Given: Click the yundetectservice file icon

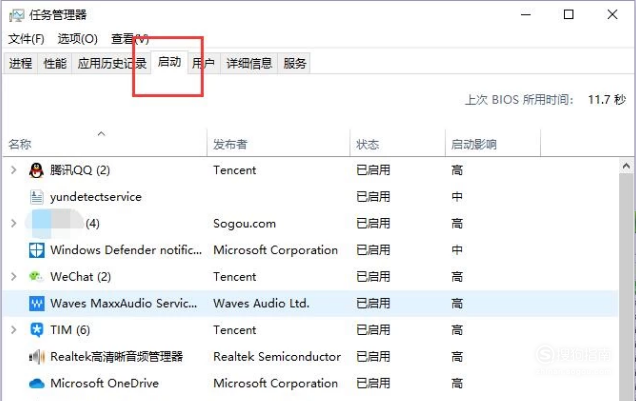Looking at the screenshot, I should click(37, 197).
